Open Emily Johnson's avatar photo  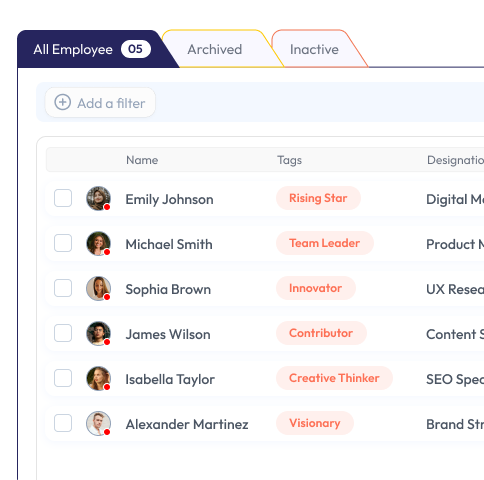pos(98,198)
